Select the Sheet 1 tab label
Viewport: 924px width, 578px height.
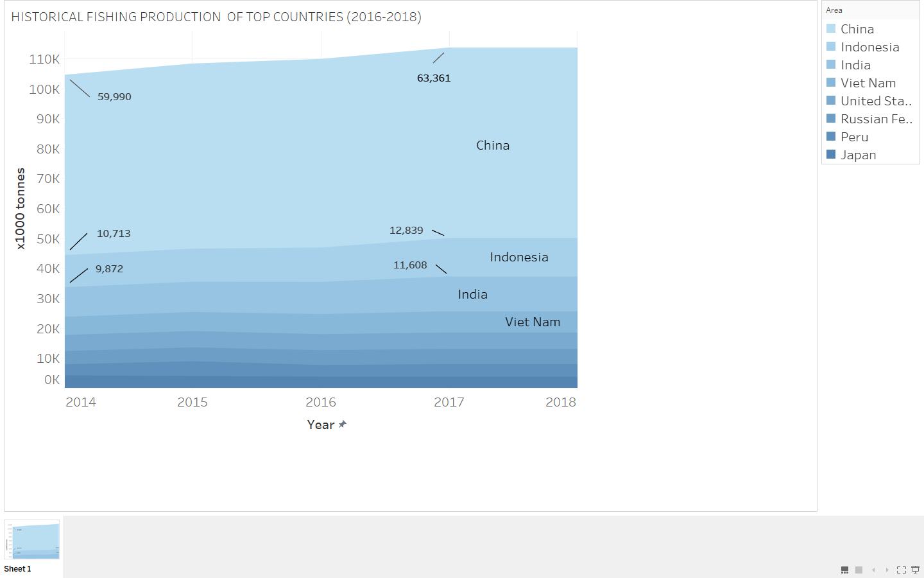pos(17,569)
